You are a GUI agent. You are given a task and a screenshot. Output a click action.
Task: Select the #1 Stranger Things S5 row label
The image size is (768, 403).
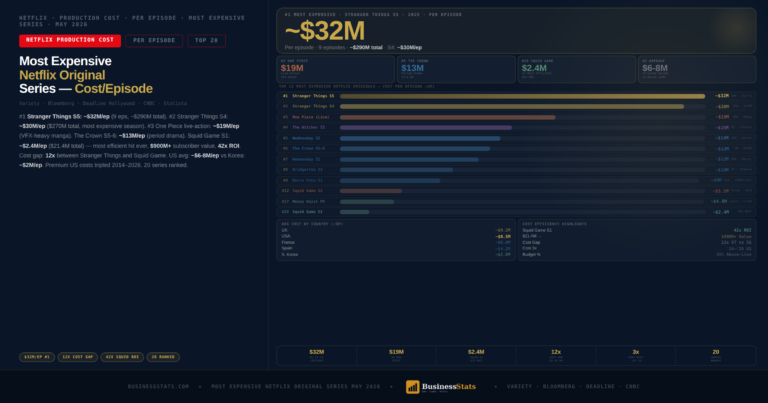(309, 96)
